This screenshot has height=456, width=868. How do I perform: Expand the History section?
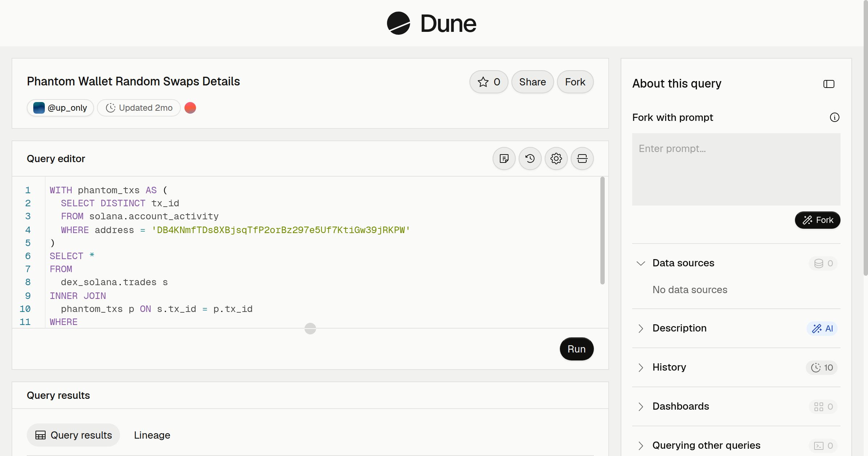[641, 367]
